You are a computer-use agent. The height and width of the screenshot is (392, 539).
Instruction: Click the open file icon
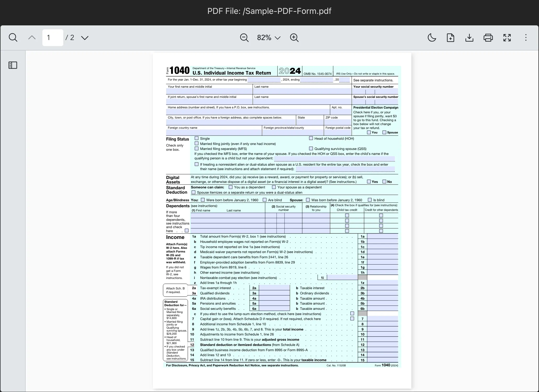(x=450, y=38)
